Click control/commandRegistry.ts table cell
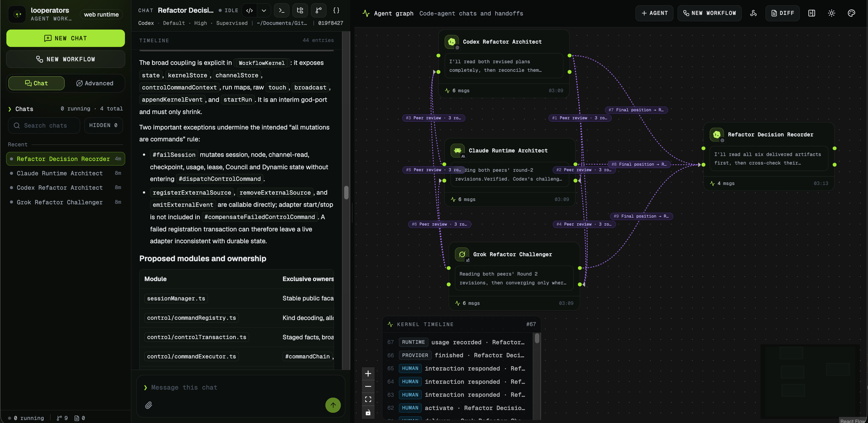The width and height of the screenshot is (868, 423). [x=191, y=318]
